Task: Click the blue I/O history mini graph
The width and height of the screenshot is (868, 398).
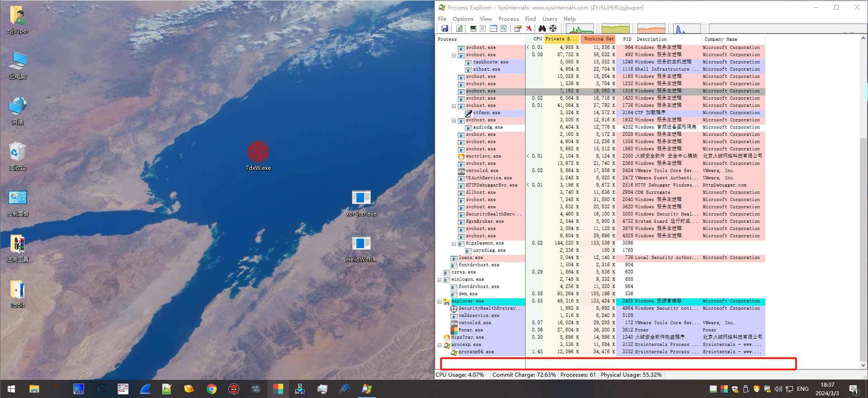Action: click(x=687, y=29)
